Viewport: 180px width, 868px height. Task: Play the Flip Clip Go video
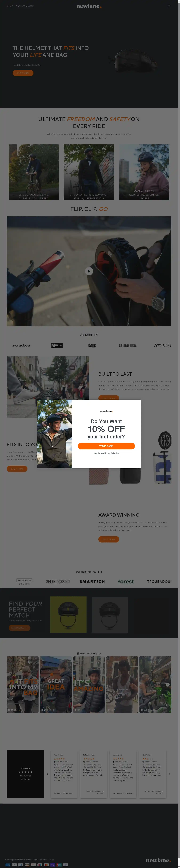tap(89, 271)
